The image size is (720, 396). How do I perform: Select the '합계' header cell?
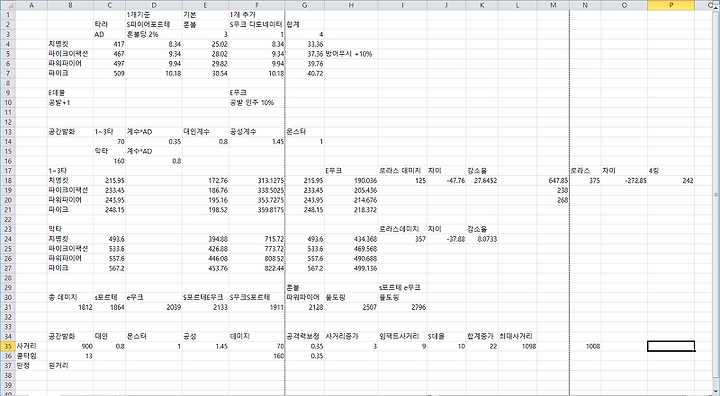tap(304, 24)
